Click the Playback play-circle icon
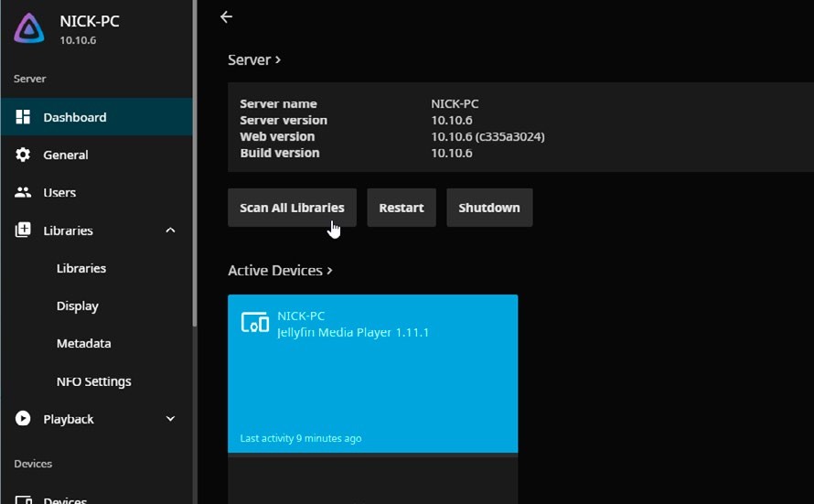 pyautogui.click(x=23, y=418)
